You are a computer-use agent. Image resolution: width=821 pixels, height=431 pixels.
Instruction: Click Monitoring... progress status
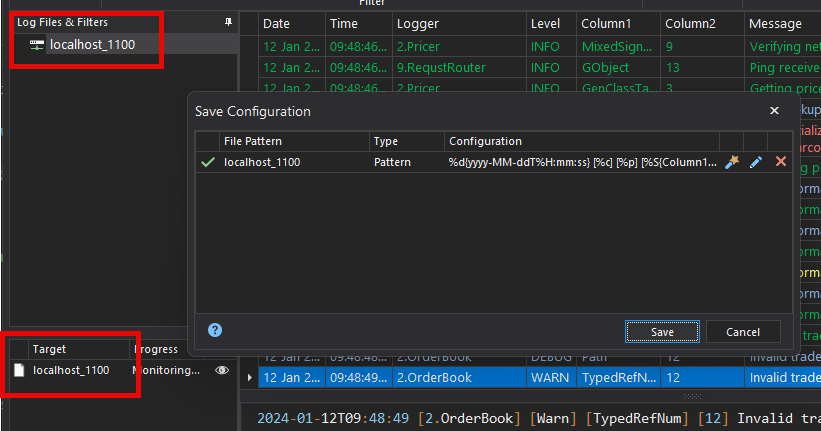tap(166, 370)
